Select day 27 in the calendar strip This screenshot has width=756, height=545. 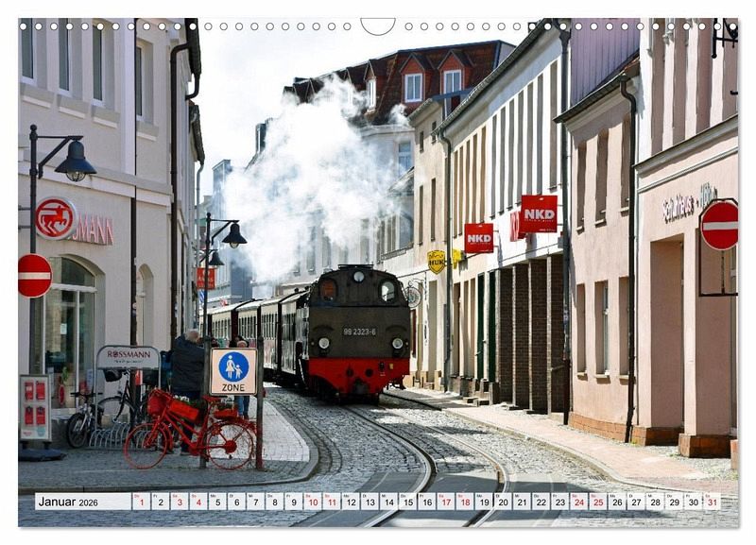point(636,502)
